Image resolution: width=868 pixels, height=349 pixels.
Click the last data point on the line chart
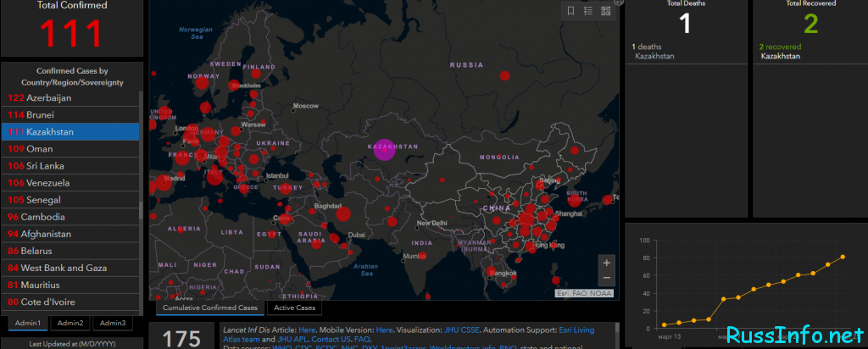pos(843,257)
